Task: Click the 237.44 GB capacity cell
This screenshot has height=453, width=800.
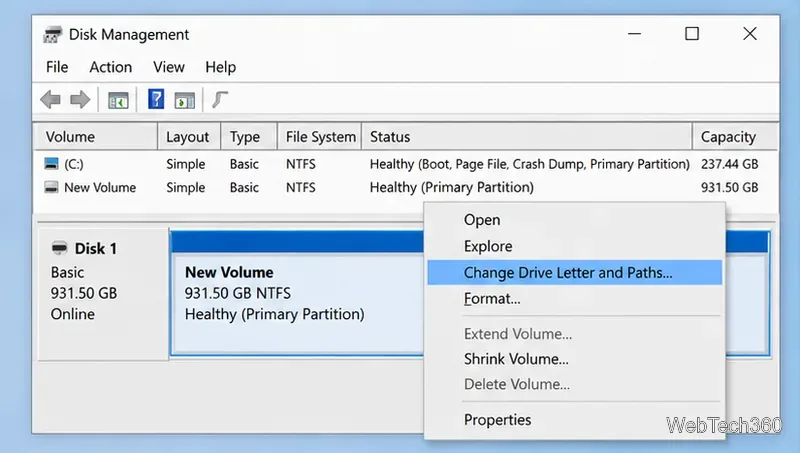Action: [730, 164]
